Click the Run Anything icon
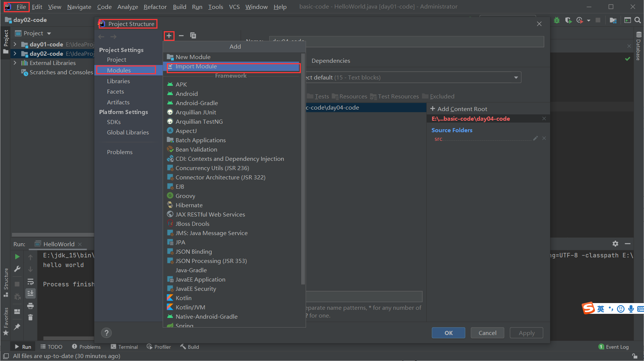 (628, 20)
